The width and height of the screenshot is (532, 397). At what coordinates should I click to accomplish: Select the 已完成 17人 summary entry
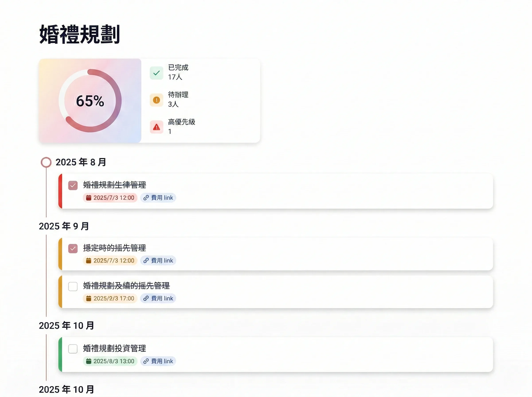(178, 73)
